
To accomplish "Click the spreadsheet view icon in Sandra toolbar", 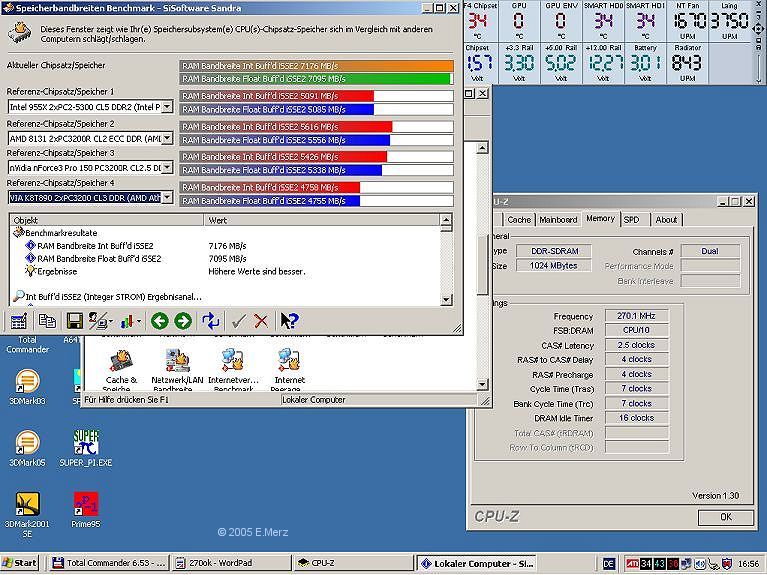I will pos(19,321).
